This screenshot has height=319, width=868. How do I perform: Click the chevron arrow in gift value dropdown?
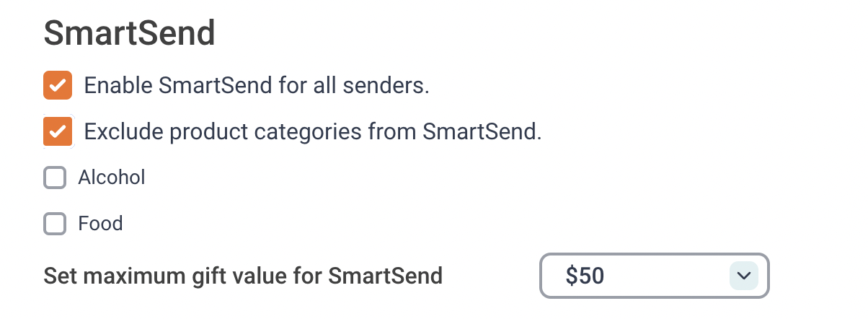click(744, 276)
